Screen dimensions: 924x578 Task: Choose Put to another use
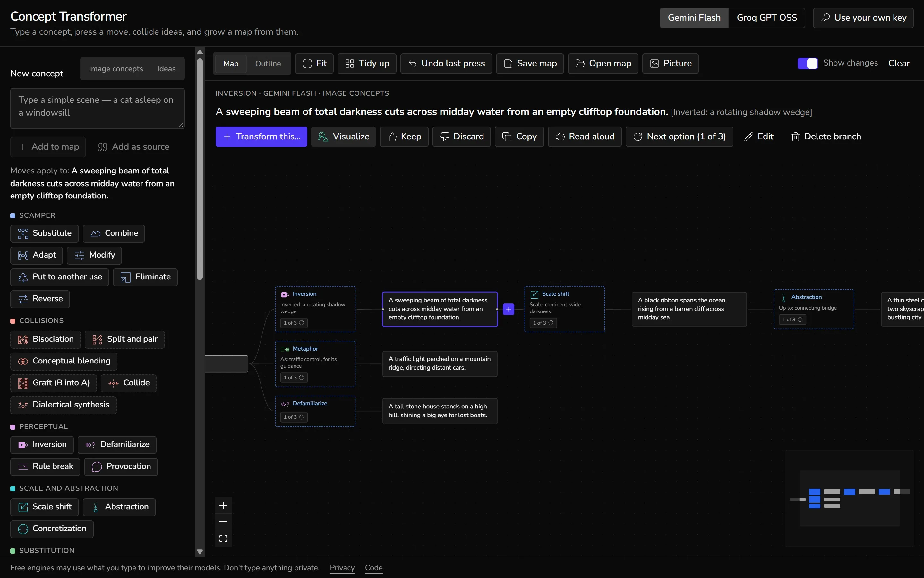pos(60,277)
